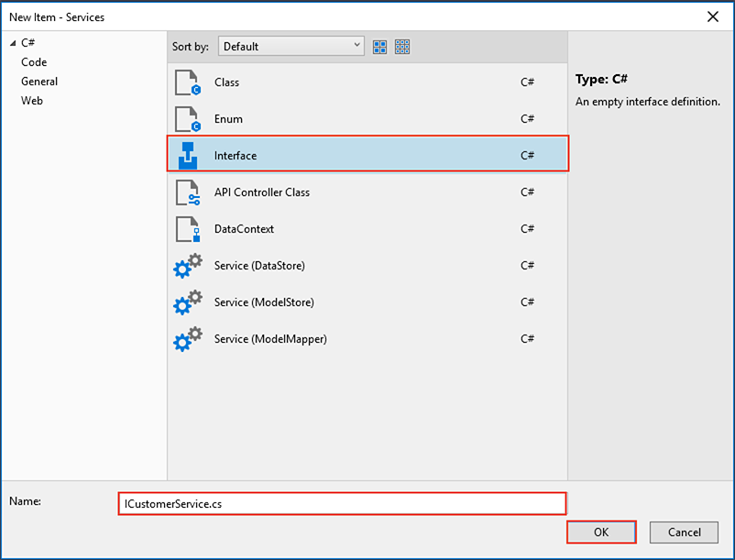Click the Service (DataStore) gears icon
The width and height of the screenshot is (735, 560).
click(x=187, y=266)
